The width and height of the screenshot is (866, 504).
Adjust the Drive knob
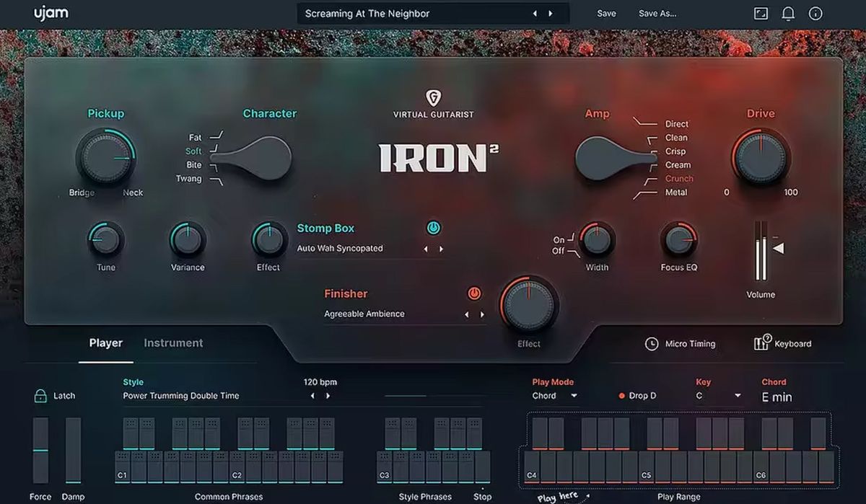pyautogui.click(x=761, y=159)
